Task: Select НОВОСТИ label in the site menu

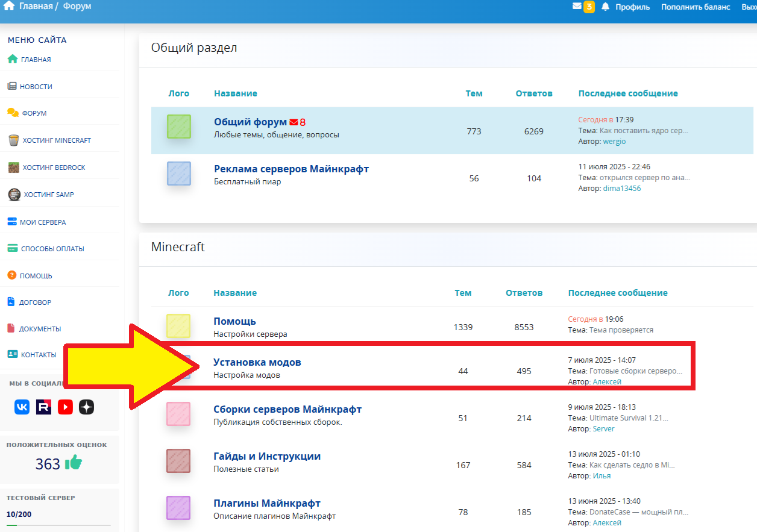Action: [36, 87]
